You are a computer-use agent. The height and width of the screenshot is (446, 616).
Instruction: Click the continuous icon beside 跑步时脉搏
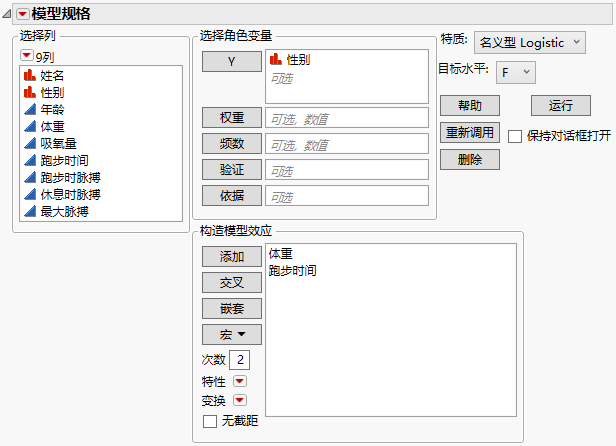(30, 177)
